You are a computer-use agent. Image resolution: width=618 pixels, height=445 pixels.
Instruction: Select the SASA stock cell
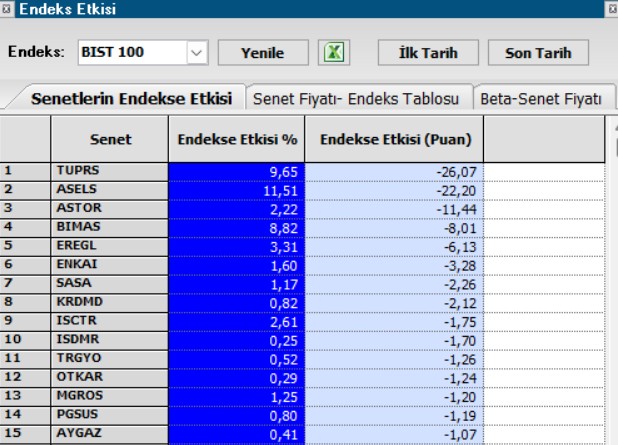click(x=110, y=285)
